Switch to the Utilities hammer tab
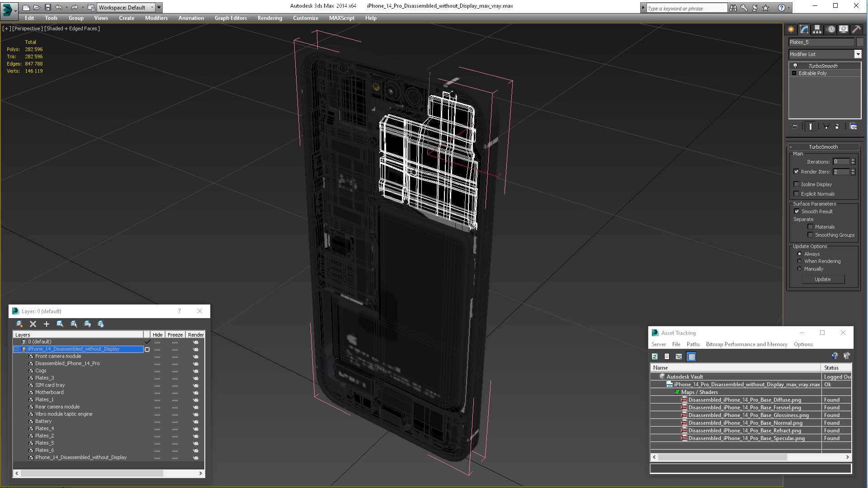 click(x=856, y=29)
